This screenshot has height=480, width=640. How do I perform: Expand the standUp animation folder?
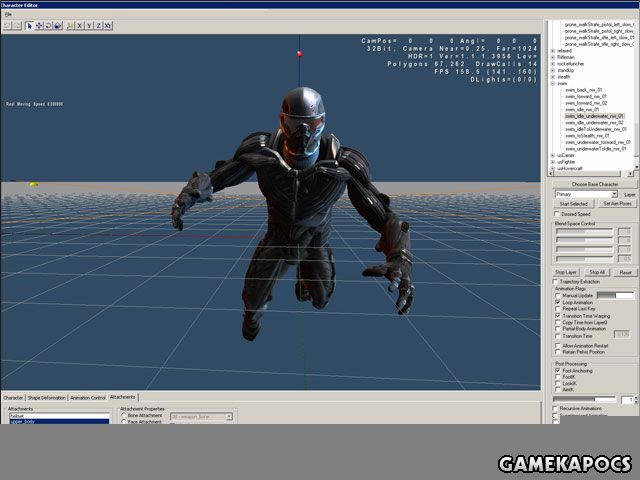coord(553,71)
